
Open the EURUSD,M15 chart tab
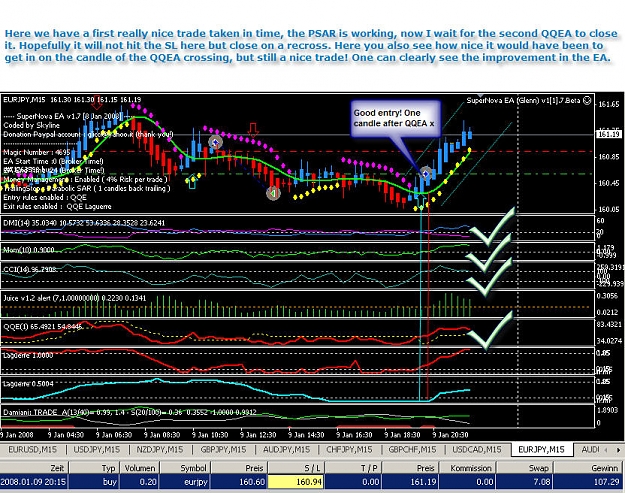coord(33,450)
